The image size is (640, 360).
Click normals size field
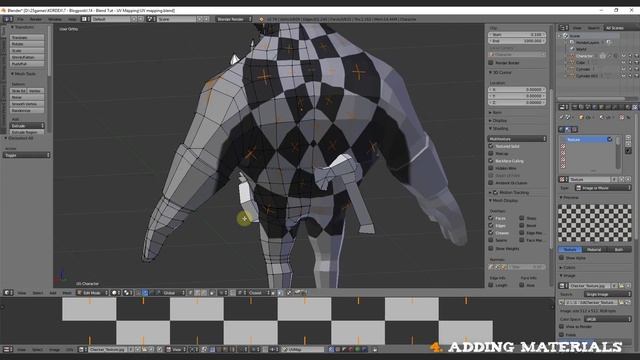click(527, 267)
